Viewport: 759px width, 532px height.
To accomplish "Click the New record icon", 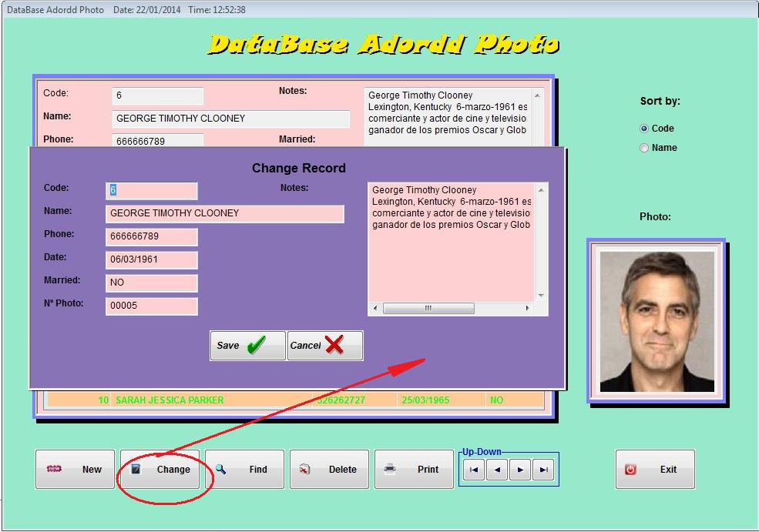I will [x=52, y=469].
